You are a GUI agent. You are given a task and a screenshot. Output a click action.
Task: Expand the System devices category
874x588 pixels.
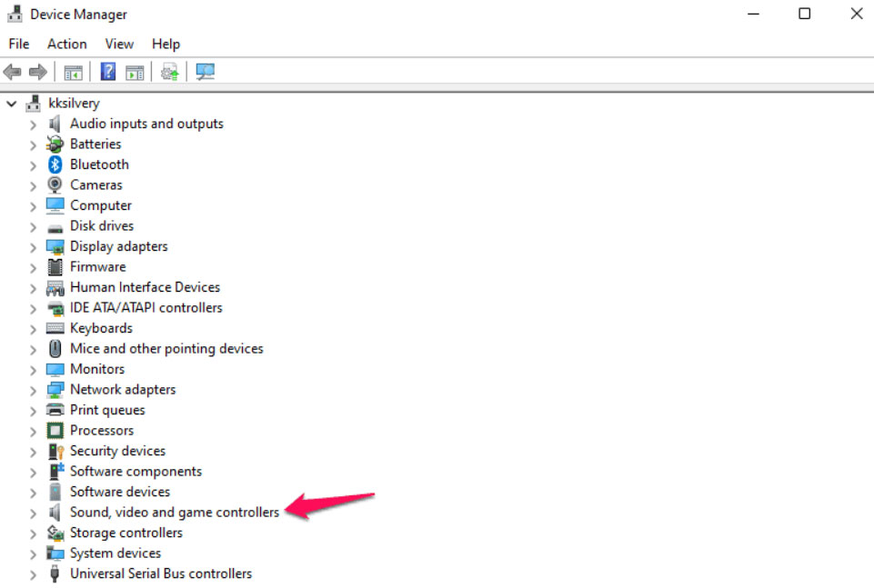pos(33,553)
